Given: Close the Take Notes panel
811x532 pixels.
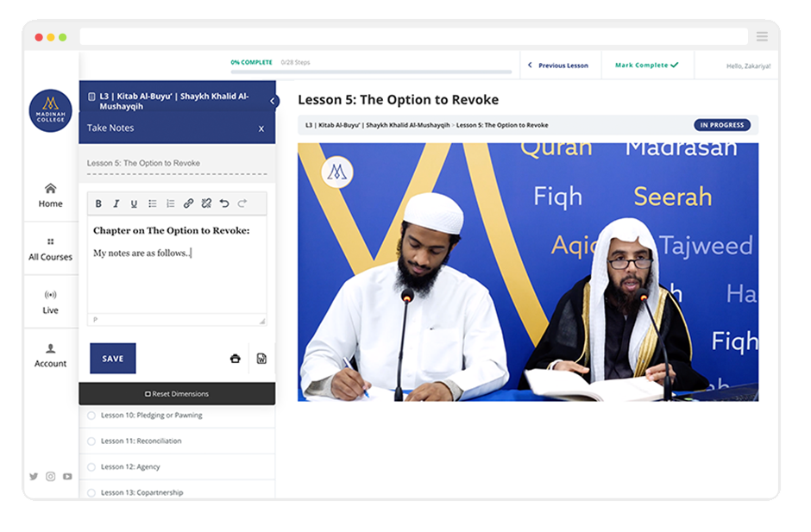Looking at the screenshot, I should (x=261, y=128).
